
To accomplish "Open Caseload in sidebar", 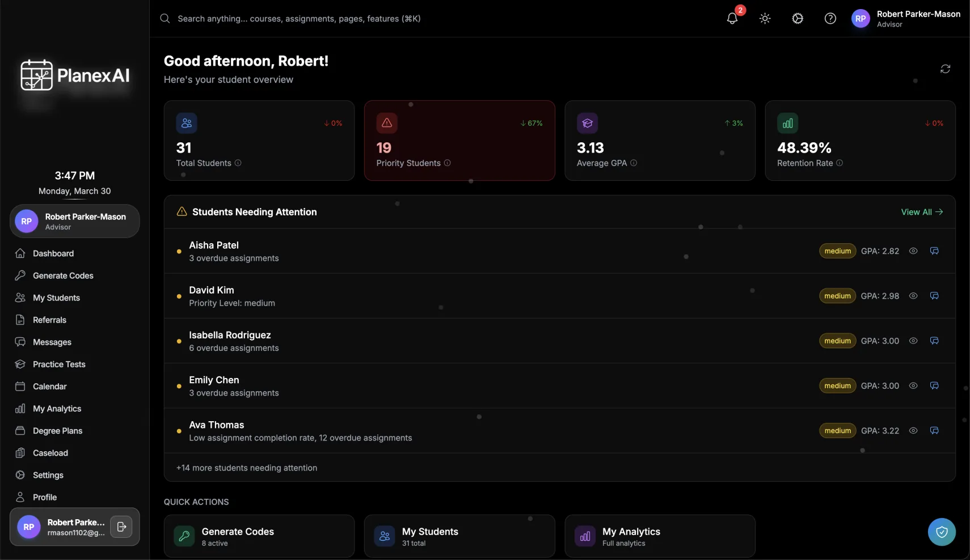I will click(x=74, y=453).
